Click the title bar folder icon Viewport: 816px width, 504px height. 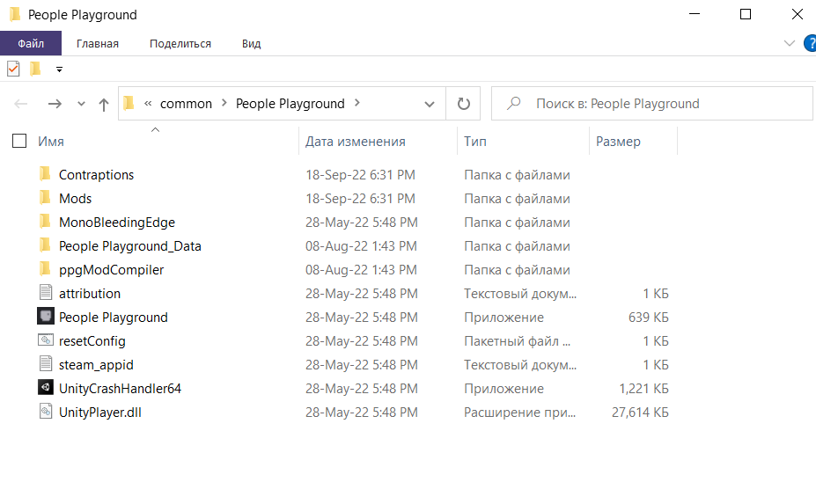click(x=15, y=14)
